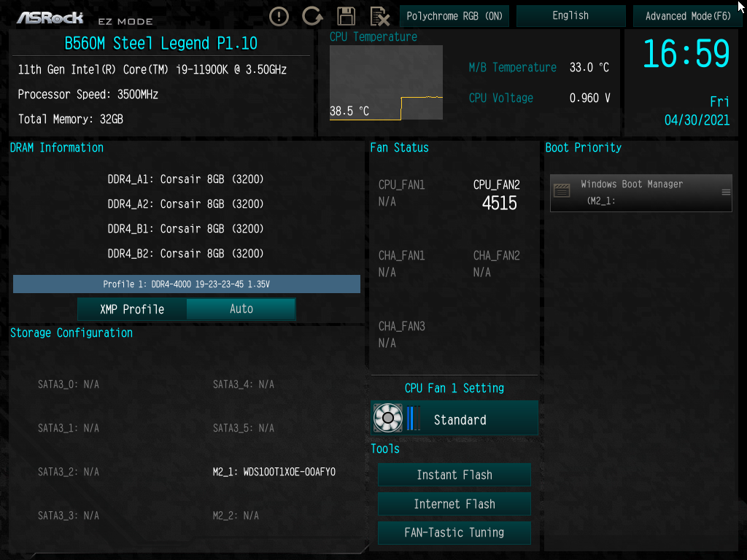Click SATA3_3 N/A entry

(x=69, y=516)
